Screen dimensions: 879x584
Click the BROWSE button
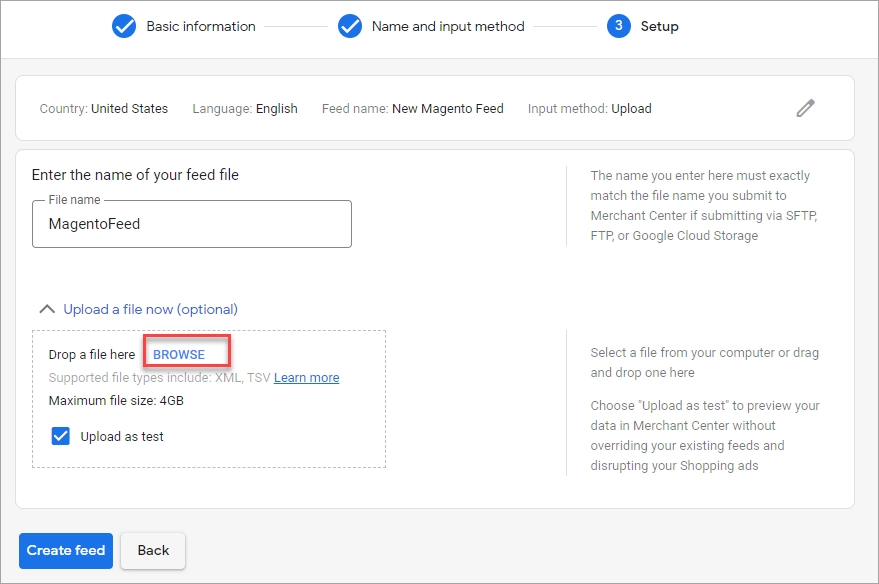tap(179, 354)
